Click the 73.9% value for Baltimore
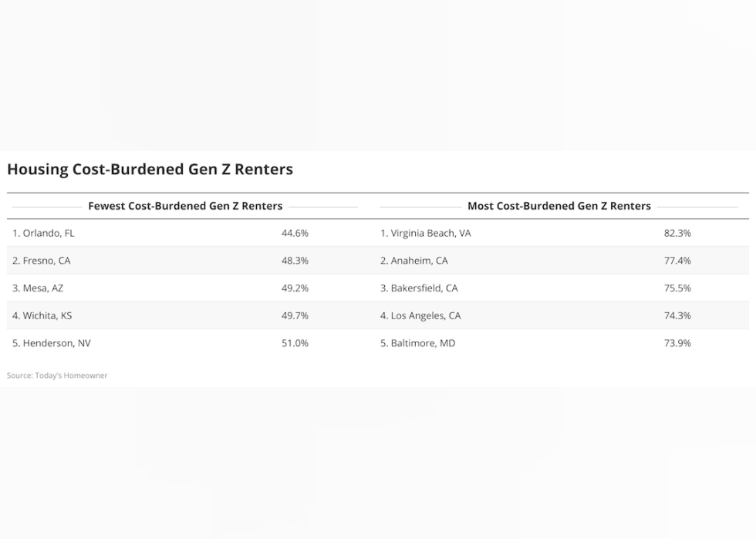The height and width of the screenshot is (539, 756). pyautogui.click(x=677, y=343)
